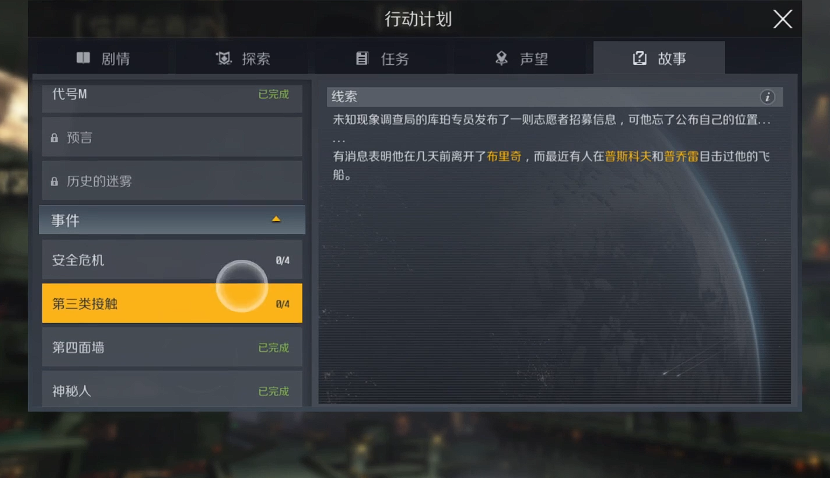Switch to the 剧情 tab

(103, 58)
